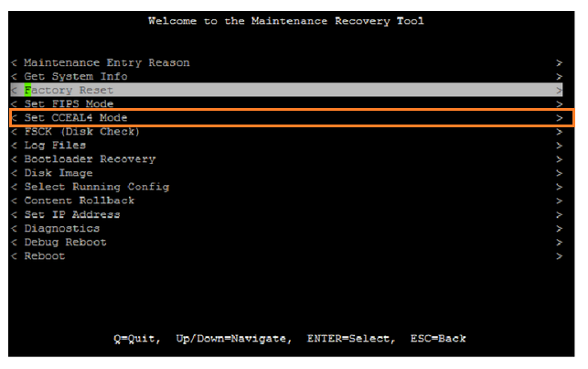588x369 pixels.
Task: Click the right chevron on Set IP Address row
Action: pos(559,215)
